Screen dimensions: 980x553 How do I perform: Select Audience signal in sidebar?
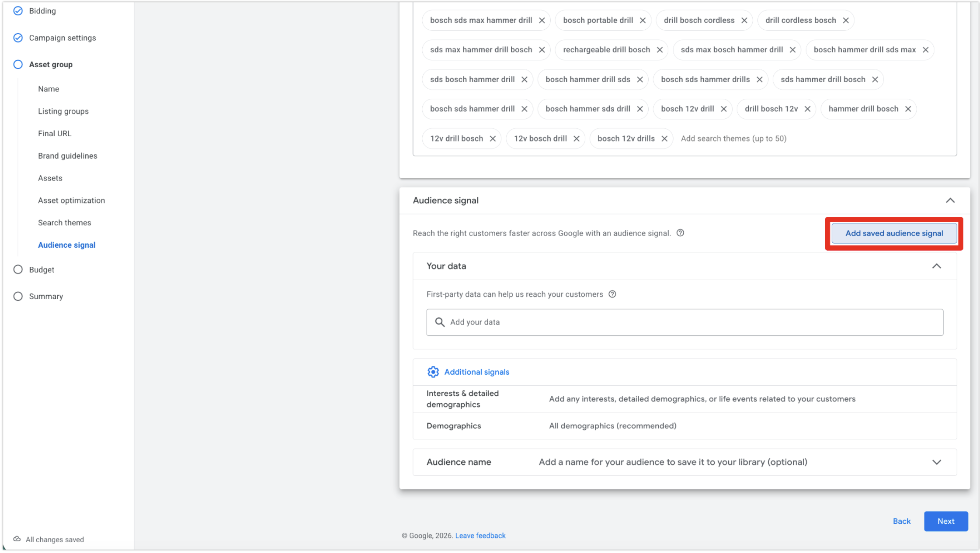67,245
